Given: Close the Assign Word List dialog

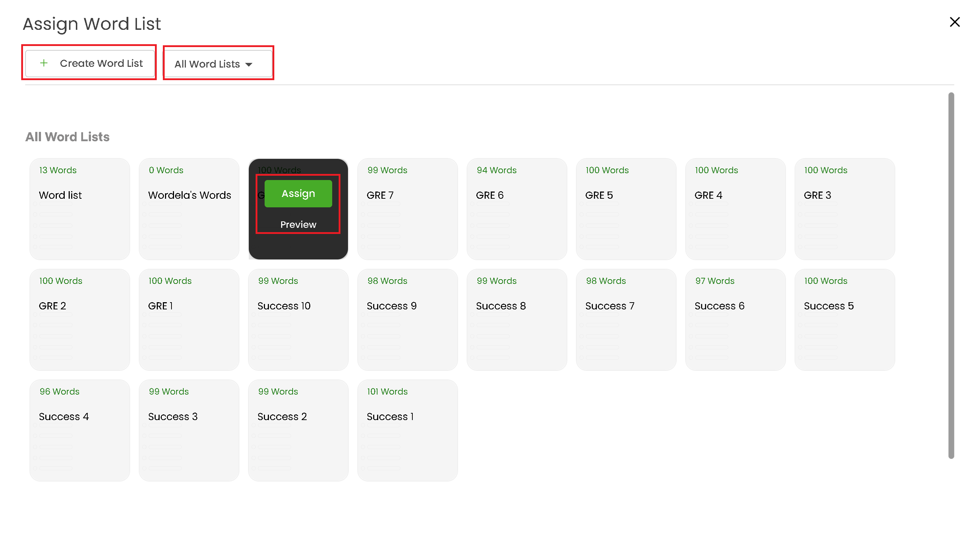Looking at the screenshot, I should coord(954,22).
